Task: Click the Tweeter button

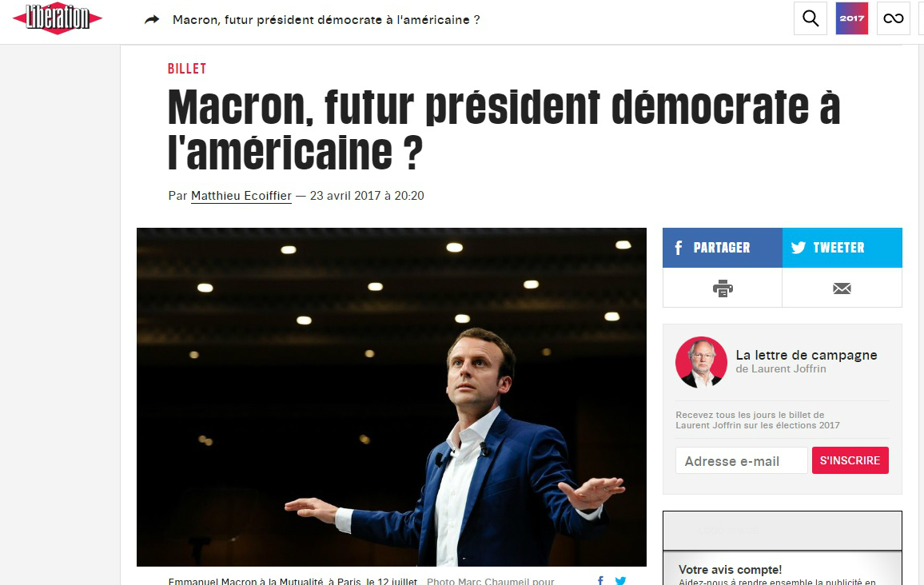Action: click(x=842, y=248)
